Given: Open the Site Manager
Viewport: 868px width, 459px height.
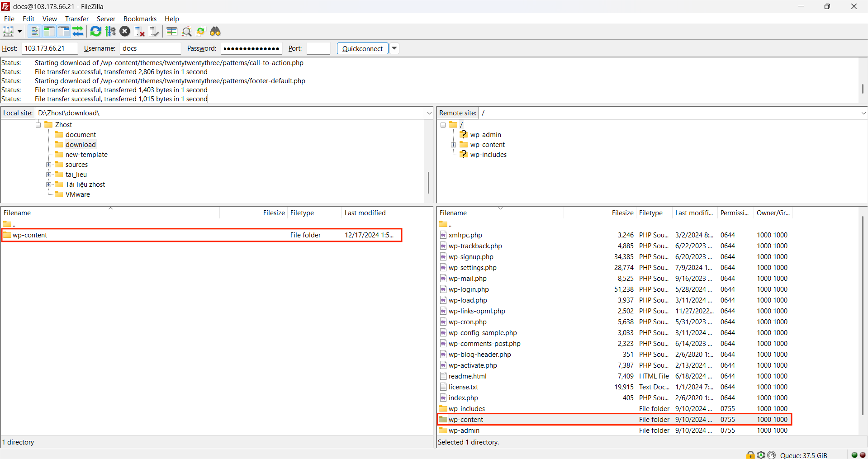Looking at the screenshot, I should (8, 31).
